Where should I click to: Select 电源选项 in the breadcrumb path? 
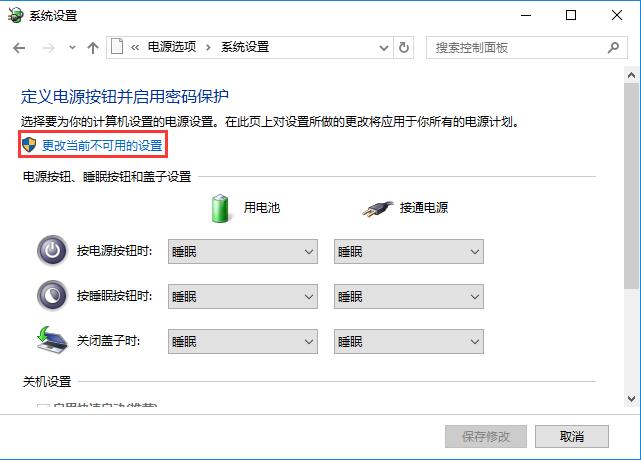(172, 47)
